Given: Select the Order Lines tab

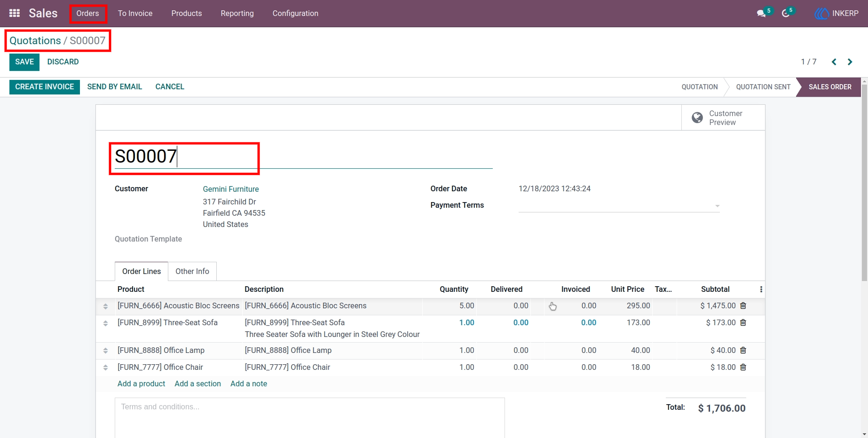Looking at the screenshot, I should click(142, 271).
